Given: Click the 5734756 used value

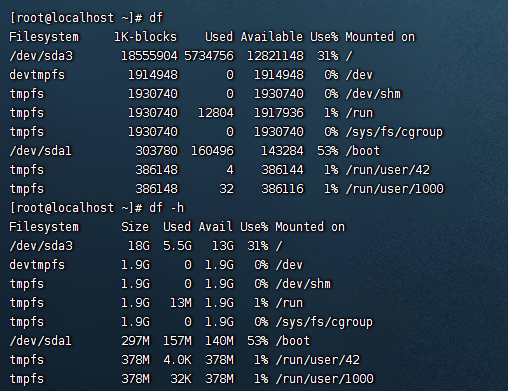Looking at the screenshot, I should (209, 56).
